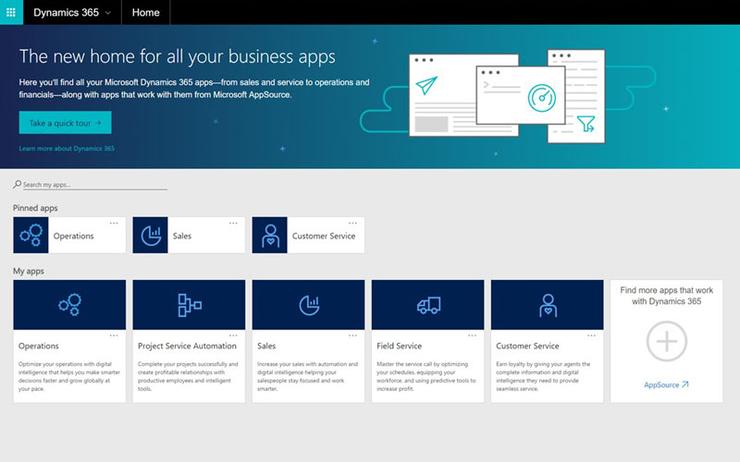
Task: Click Field Service card title
Action: pos(399,346)
